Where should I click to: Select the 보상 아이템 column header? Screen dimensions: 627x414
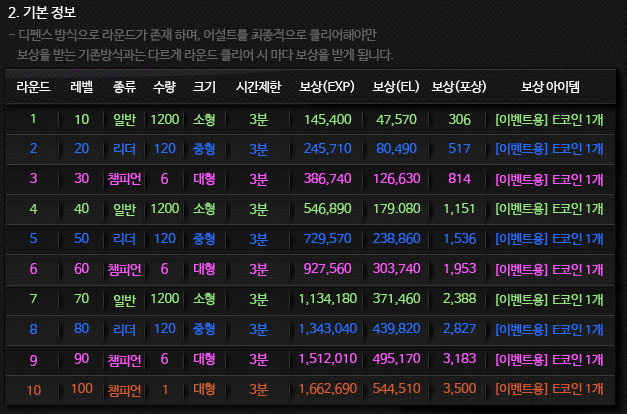click(x=549, y=87)
